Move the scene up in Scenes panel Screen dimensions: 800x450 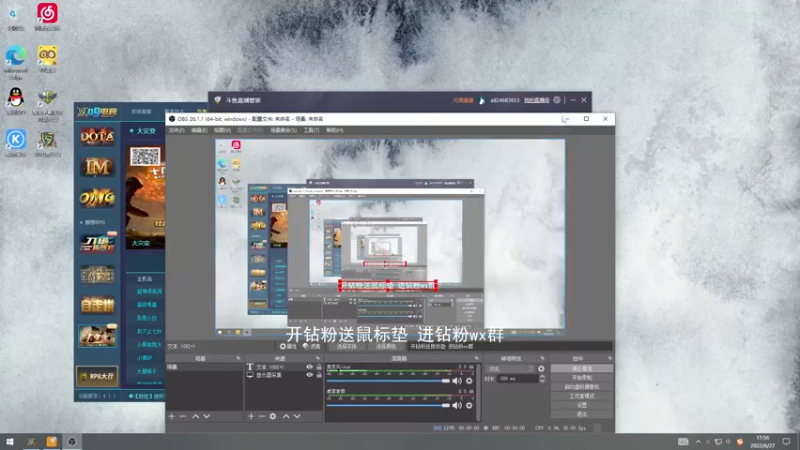point(195,416)
